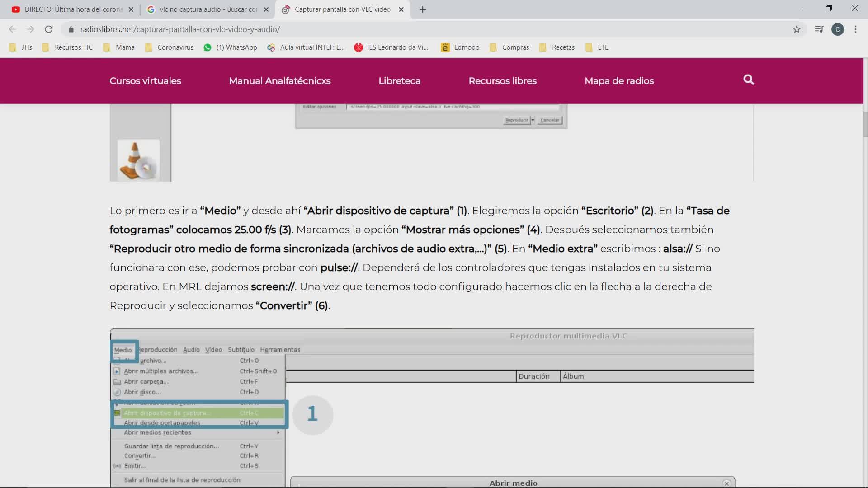Viewport: 868px width, 488px height.
Task: Open the media control playlist icon
Action: 819,29
